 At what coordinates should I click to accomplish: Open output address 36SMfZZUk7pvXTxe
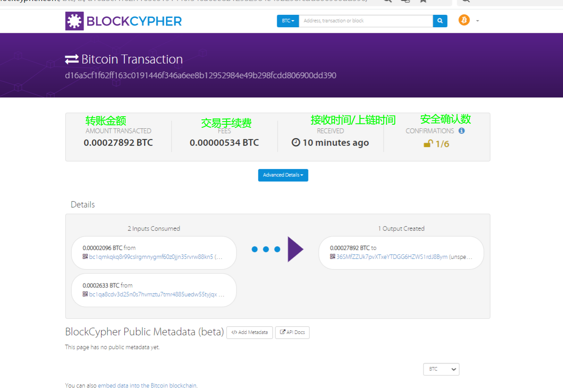pyautogui.click(x=392, y=257)
